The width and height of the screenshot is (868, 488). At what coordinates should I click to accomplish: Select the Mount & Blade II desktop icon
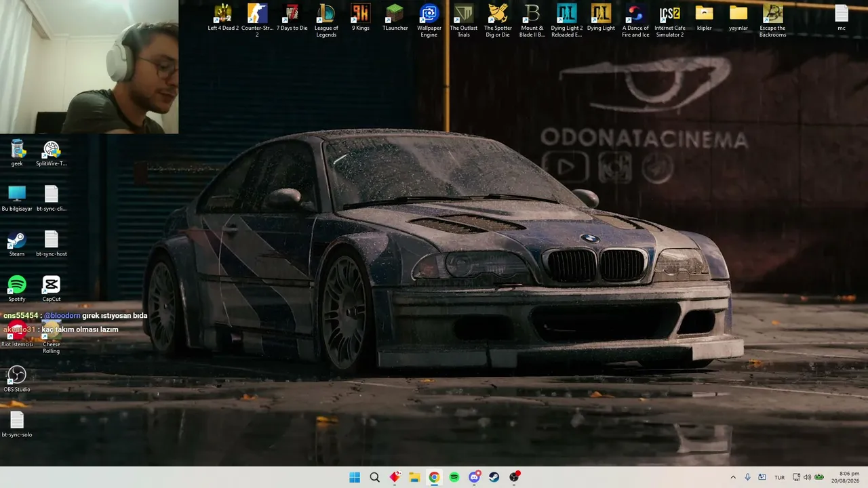pyautogui.click(x=532, y=20)
